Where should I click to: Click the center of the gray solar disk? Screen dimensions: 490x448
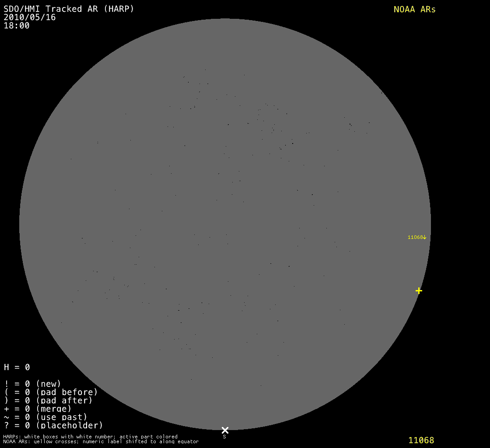click(x=225, y=224)
